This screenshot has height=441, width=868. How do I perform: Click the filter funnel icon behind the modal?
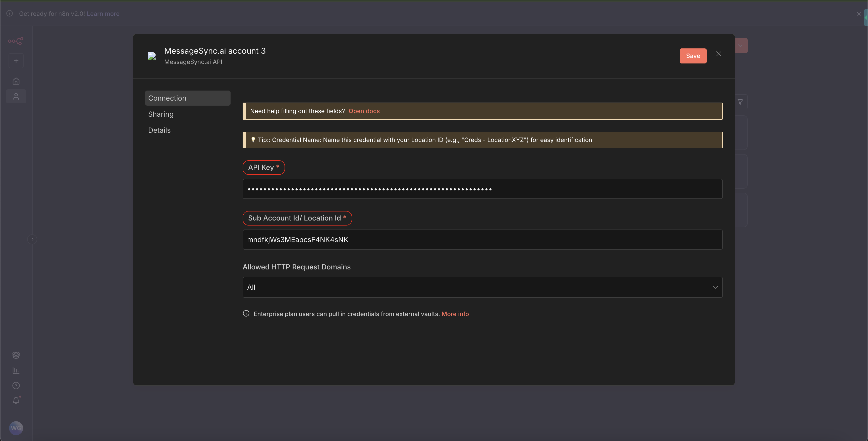pyautogui.click(x=741, y=102)
